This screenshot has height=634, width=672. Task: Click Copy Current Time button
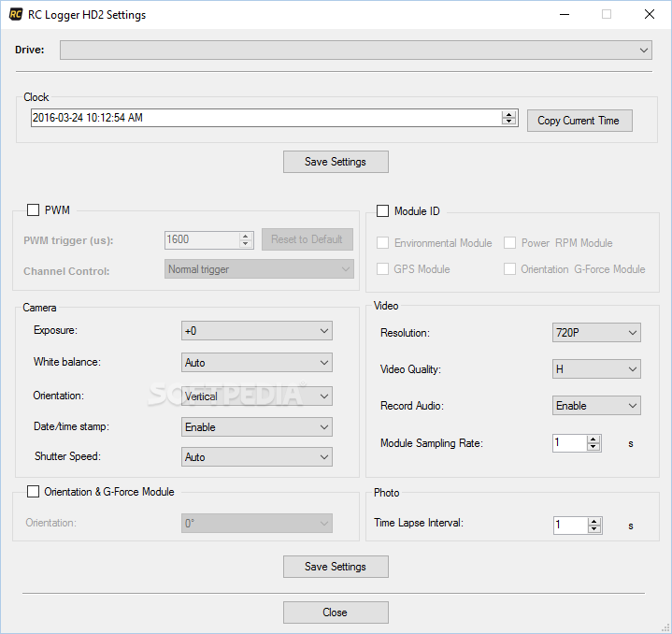tap(579, 121)
